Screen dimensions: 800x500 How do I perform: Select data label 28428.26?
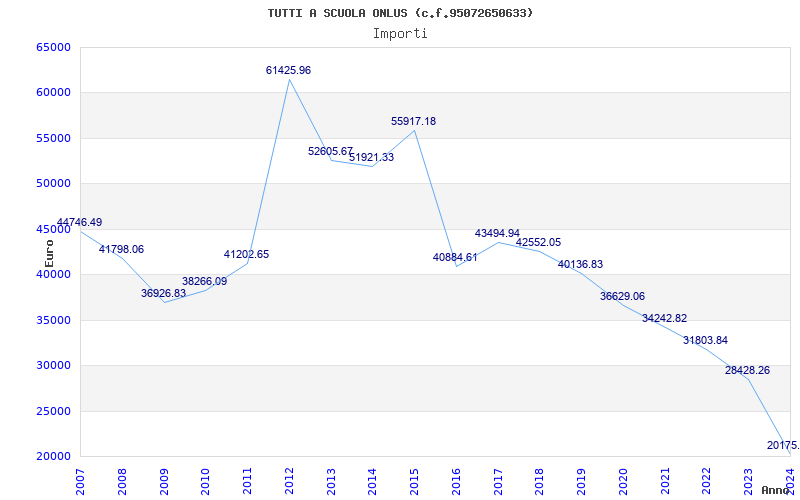coord(747,370)
